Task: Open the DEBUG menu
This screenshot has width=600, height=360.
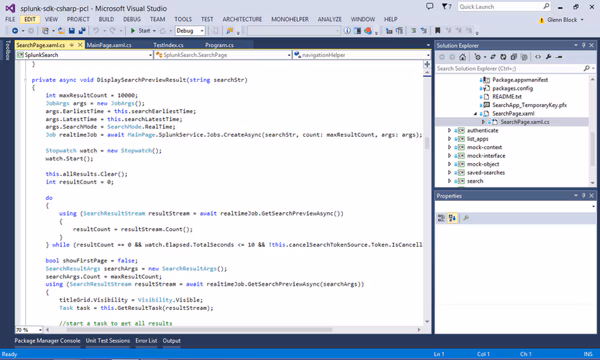Action: point(132,19)
